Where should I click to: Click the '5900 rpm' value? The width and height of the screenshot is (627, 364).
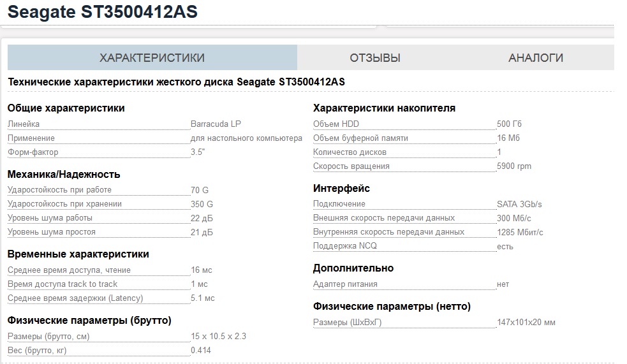(x=514, y=166)
